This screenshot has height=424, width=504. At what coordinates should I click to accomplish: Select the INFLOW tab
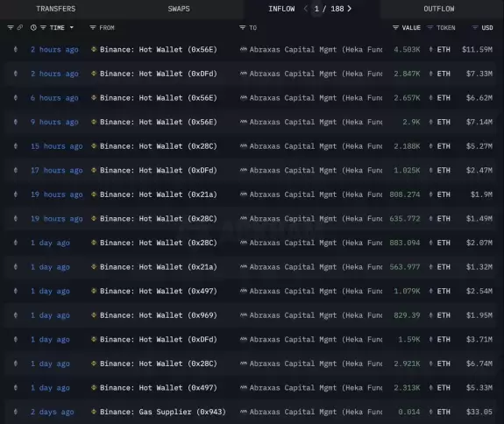pos(281,9)
